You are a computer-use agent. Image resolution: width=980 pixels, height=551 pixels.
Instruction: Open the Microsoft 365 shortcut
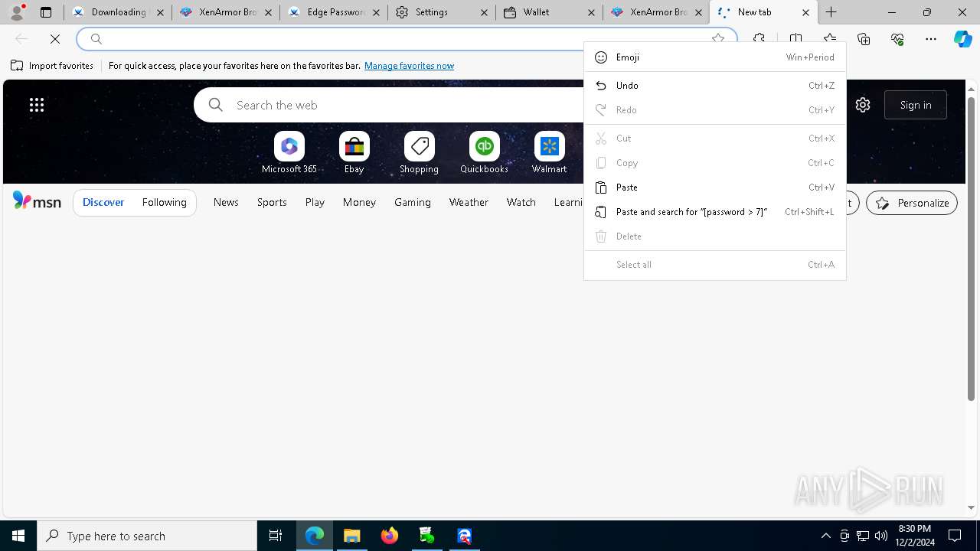pos(289,153)
